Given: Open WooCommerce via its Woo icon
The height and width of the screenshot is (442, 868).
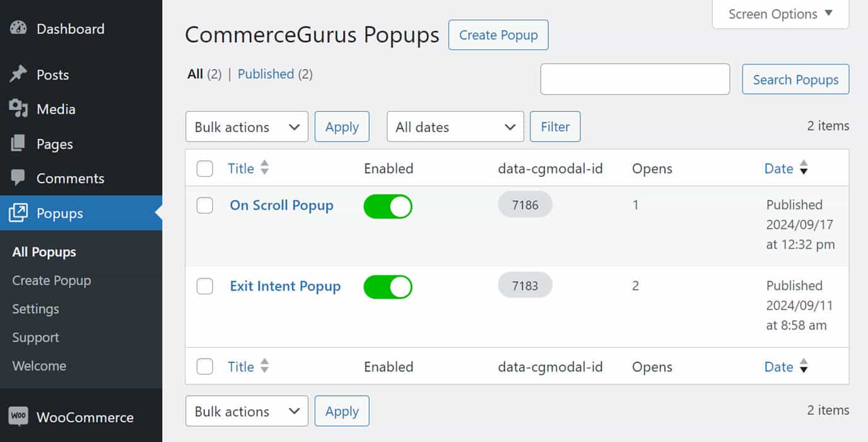Looking at the screenshot, I should (x=18, y=417).
